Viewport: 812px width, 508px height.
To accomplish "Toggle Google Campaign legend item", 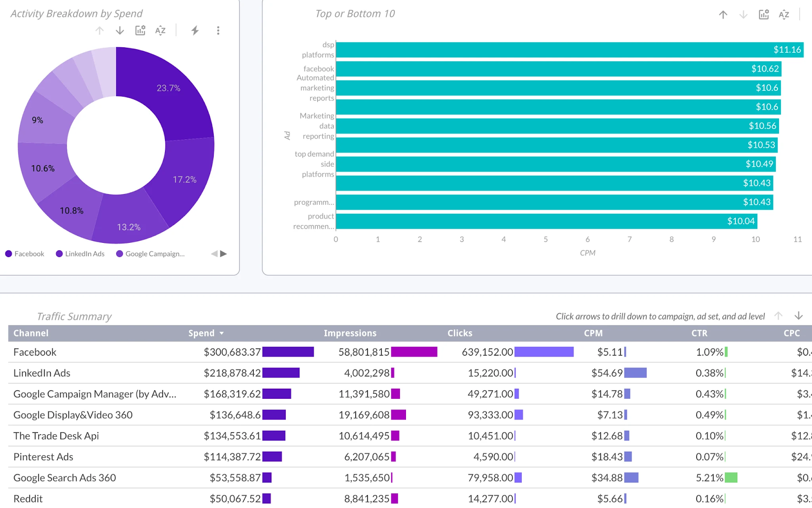I will (150, 254).
